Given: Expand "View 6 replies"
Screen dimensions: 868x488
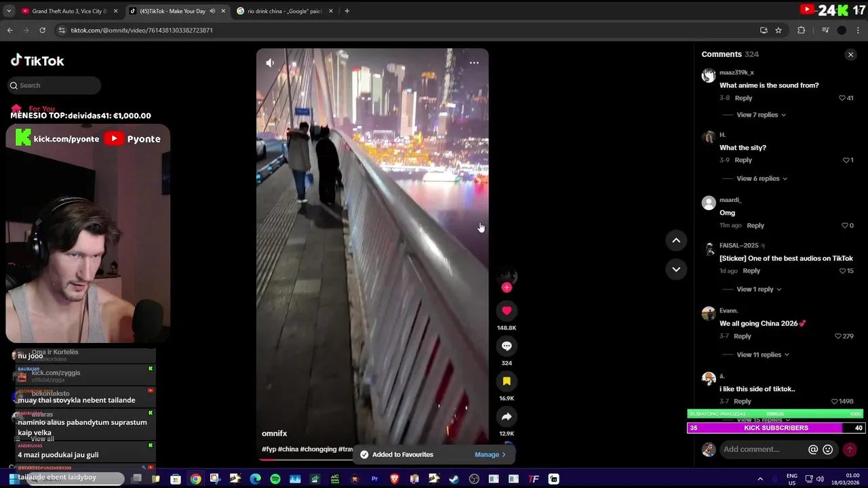Looking at the screenshot, I should click(762, 179).
